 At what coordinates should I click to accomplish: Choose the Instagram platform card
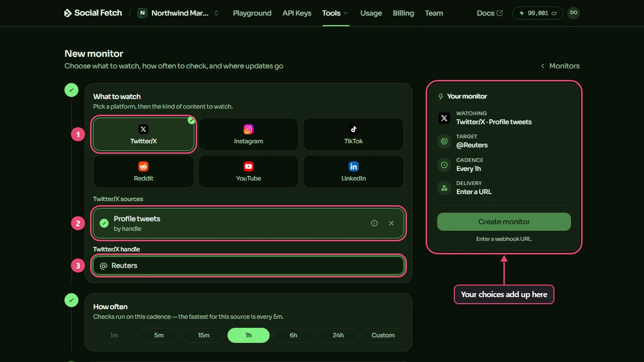click(249, 134)
